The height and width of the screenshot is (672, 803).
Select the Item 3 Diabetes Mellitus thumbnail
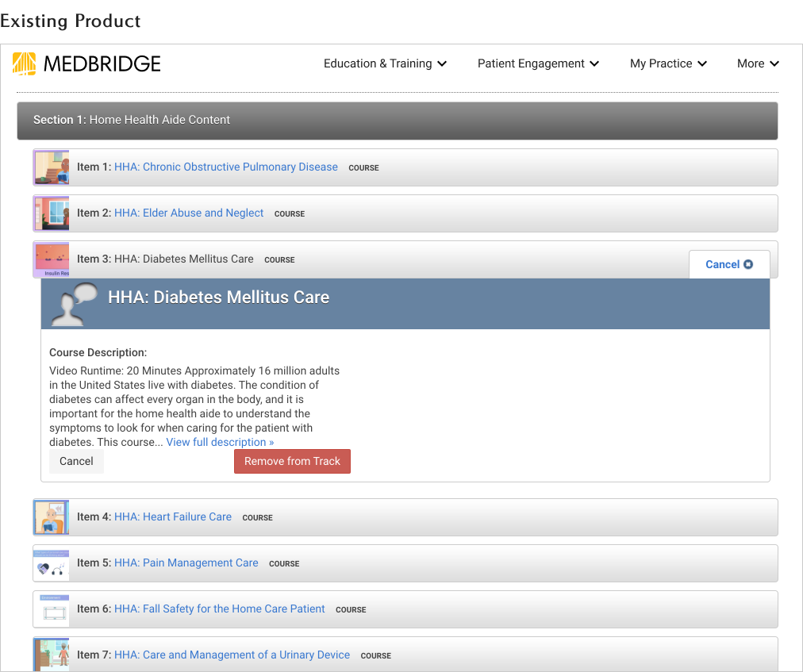point(52,259)
